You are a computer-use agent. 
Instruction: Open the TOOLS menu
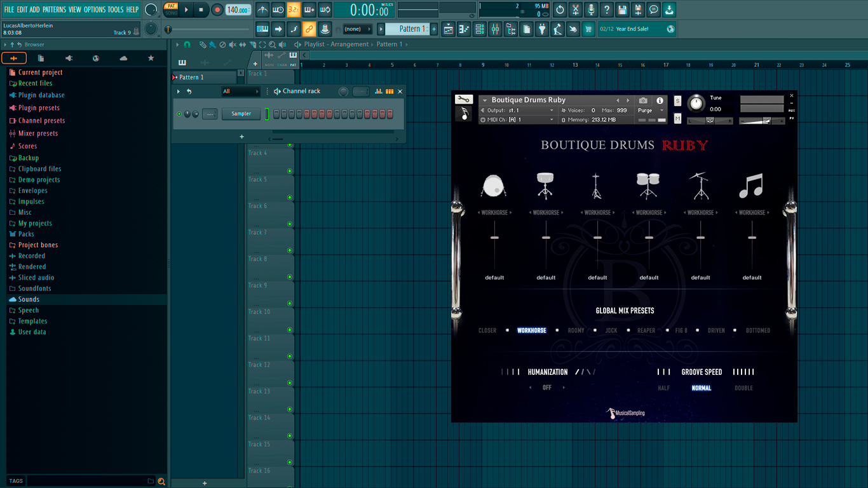point(116,10)
